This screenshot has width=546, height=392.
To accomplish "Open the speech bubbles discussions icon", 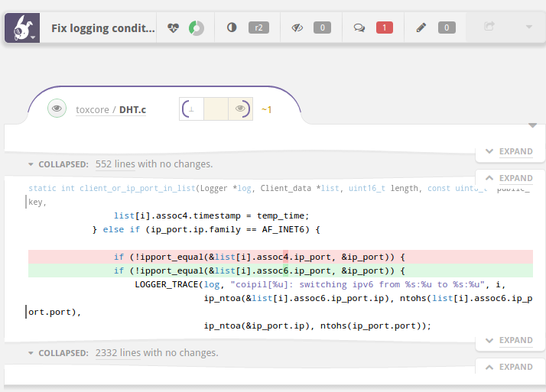I will click(x=359, y=28).
